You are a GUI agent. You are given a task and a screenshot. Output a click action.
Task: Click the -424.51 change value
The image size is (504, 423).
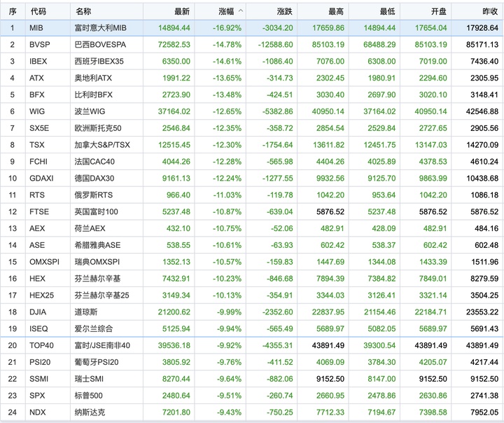[279, 95]
